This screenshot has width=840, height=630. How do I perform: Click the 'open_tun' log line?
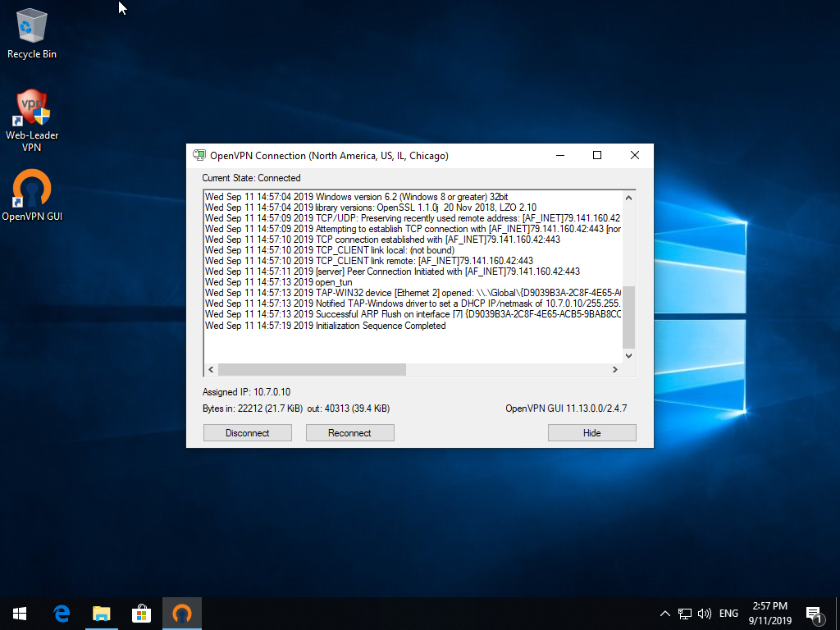pos(279,282)
